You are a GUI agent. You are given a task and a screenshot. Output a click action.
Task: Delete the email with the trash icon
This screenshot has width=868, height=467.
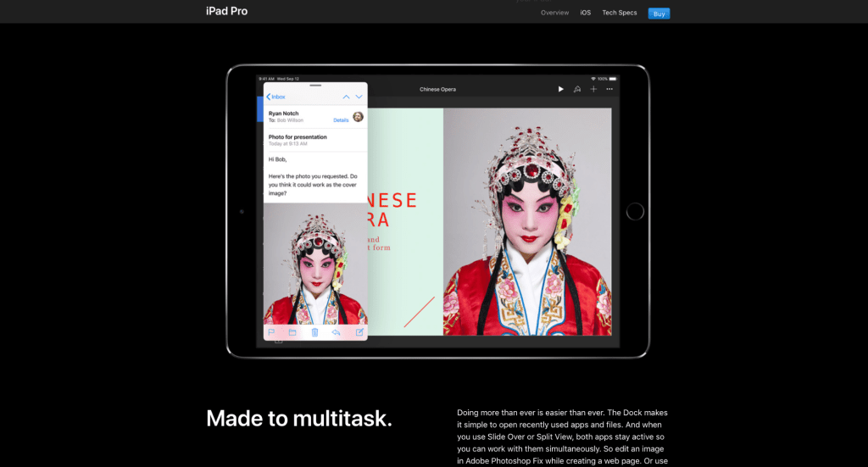(x=314, y=332)
